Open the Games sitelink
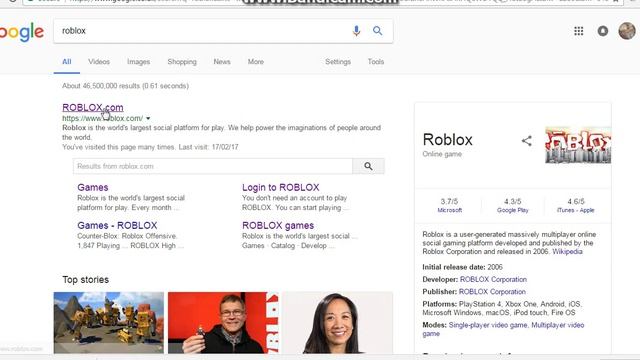The image size is (640, 360). [x=93, y=187]
